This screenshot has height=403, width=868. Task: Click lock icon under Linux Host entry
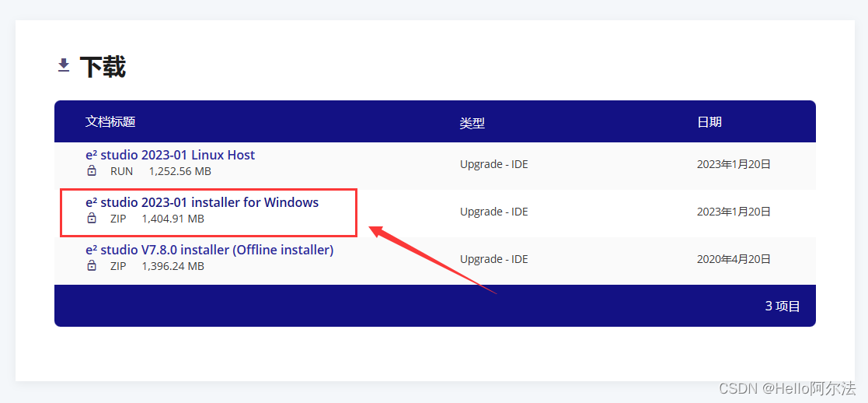(92, 170)
